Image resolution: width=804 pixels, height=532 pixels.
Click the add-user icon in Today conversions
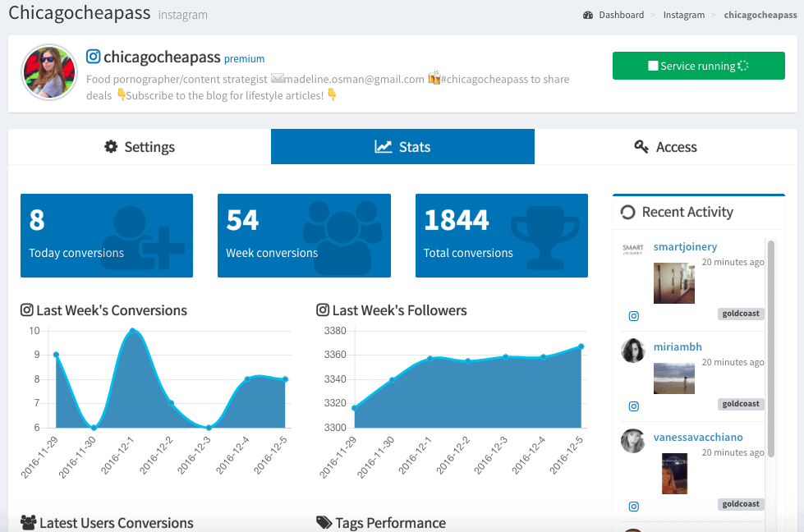(143, 238)
